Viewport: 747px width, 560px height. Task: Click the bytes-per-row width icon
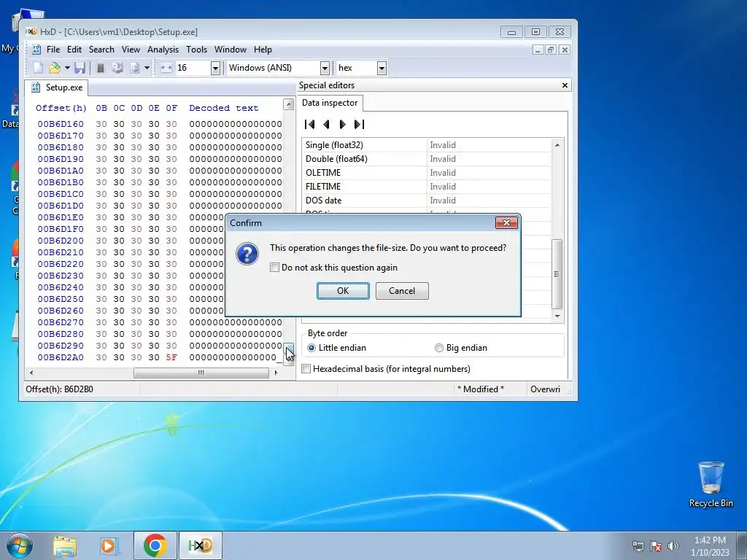(166, 68)
